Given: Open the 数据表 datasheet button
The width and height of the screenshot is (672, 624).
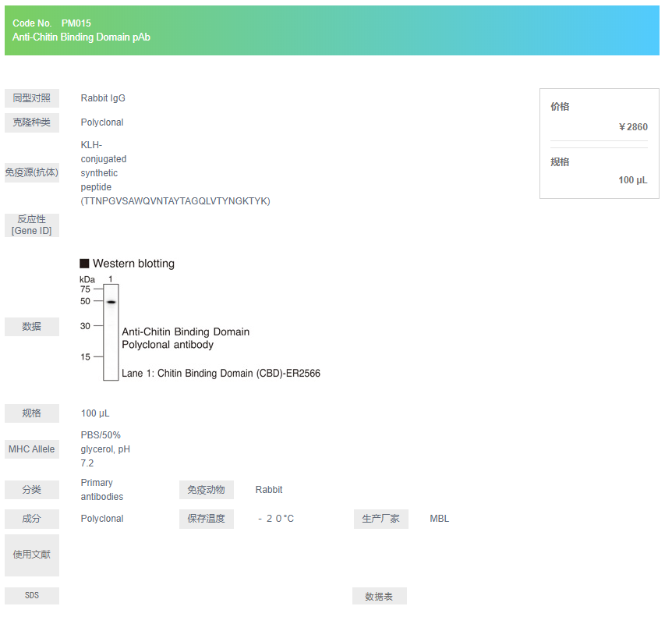Looking at the screenshot, I should click(x=379, y=597).
